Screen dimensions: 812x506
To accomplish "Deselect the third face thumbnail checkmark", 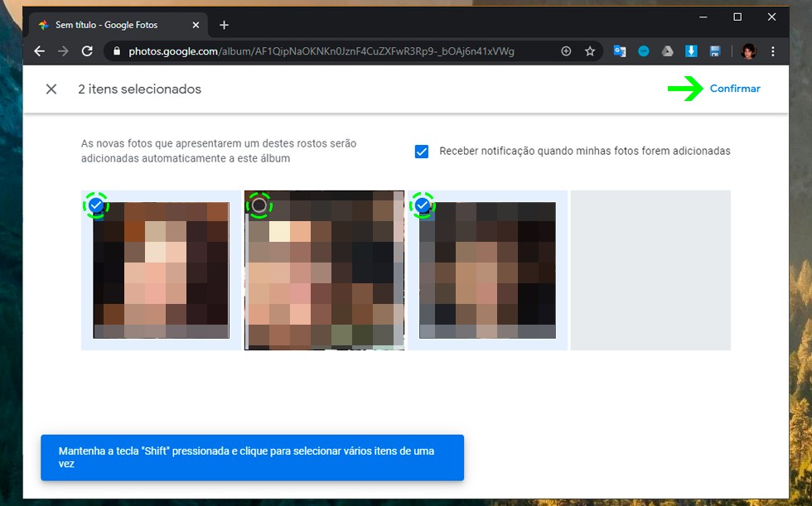I will (x=423, y=205).
